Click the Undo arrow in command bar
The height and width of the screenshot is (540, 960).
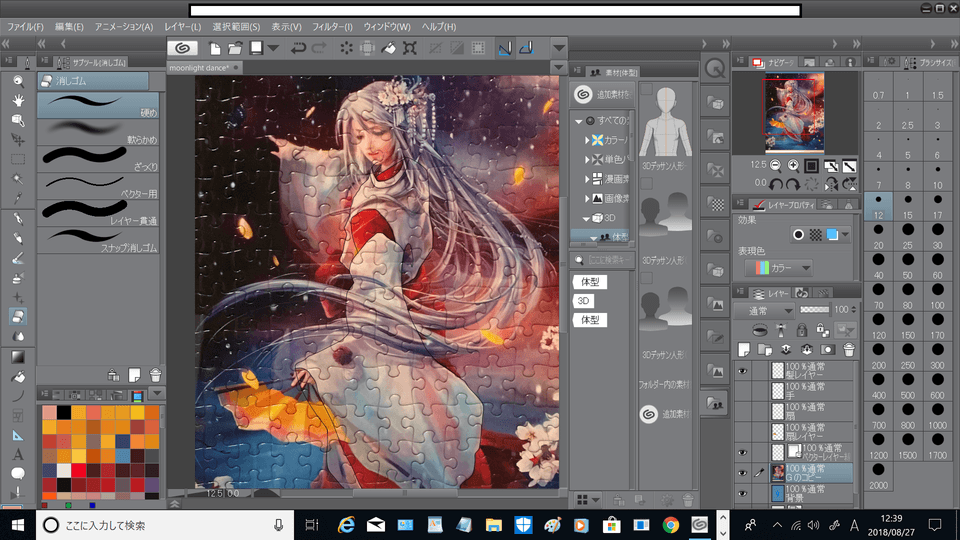[298, 47]
